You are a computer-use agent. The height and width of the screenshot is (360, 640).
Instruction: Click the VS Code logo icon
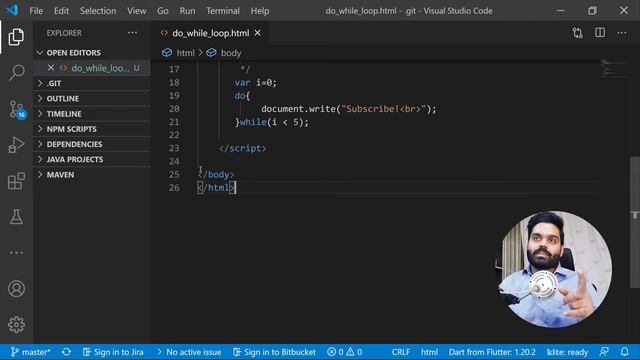click(12, 10)
